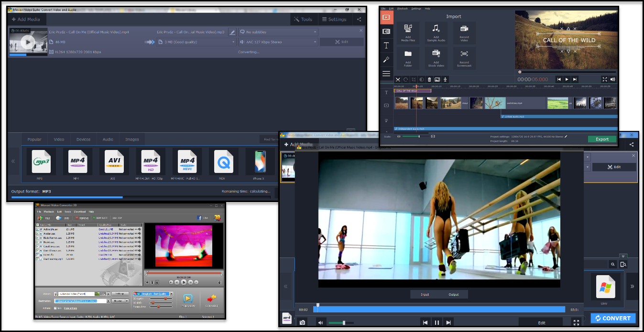
Task: Uncheck the Avatar.aac checkbox
Action: point(37,234)
